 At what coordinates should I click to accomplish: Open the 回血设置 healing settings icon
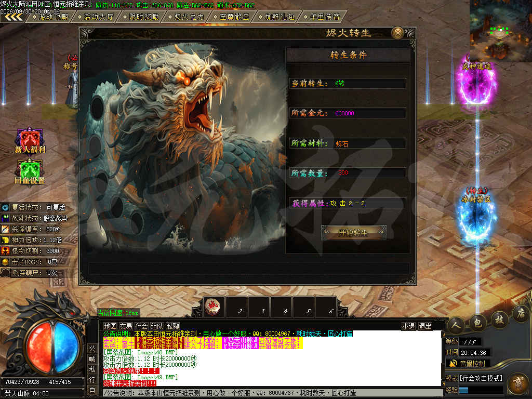(30, 172)
